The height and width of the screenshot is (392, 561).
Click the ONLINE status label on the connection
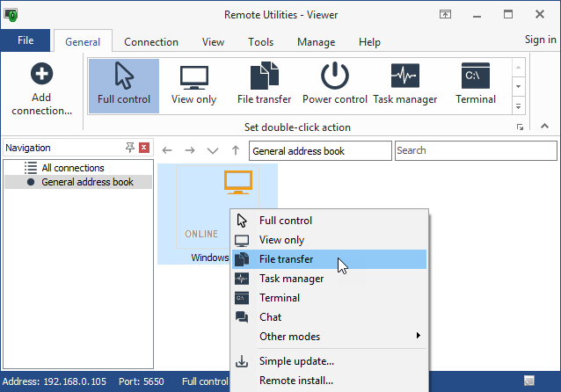pos(201,234)
